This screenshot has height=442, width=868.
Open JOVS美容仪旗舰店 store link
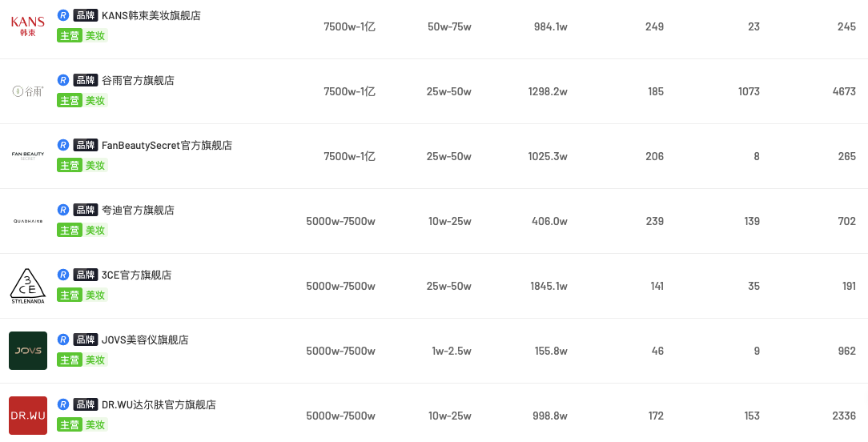point(145,340)
